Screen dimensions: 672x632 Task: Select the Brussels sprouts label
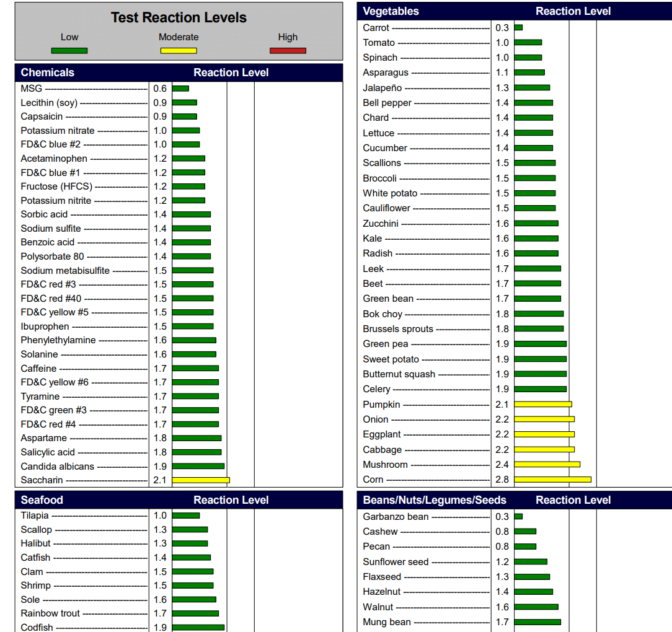[398, 329]
